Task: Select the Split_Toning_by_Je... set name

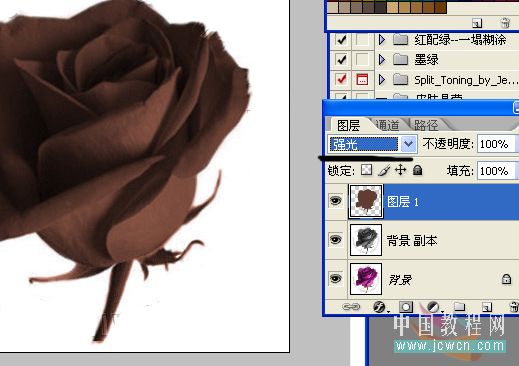Action: pyautogui.click(x=466, y=80)
